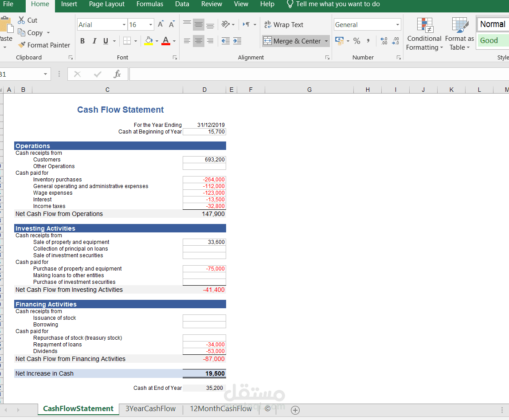This screenshot has width=509, height=420.
Task: Confirm formula entry checkmark icon
Action: tap(98, 74)
